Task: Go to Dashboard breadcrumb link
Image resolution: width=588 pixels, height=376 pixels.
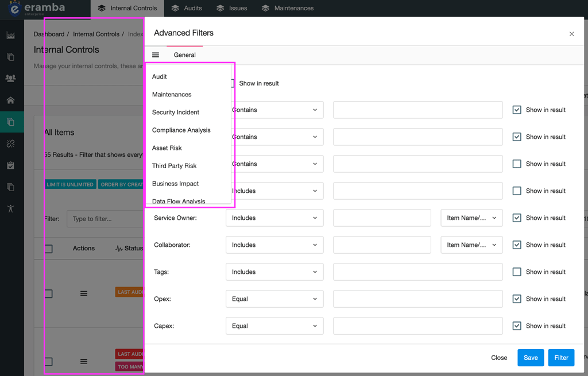Action: coord(49,34)
